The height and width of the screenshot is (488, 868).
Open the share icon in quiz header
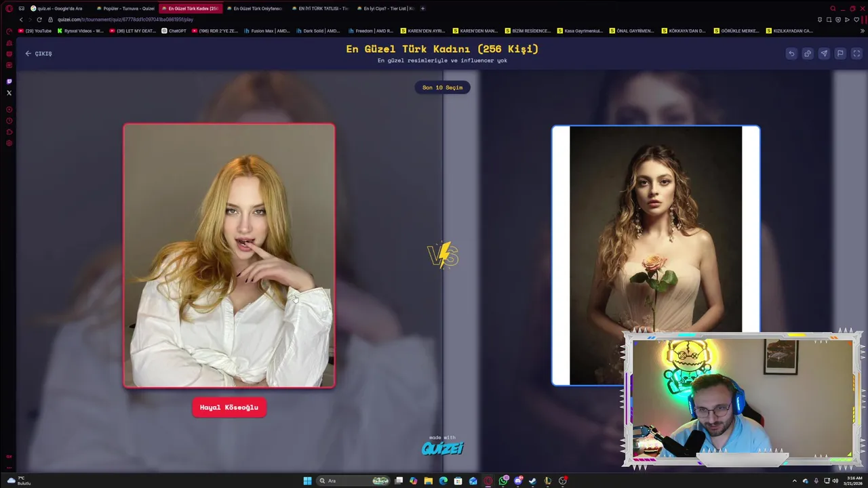point(808,54)
